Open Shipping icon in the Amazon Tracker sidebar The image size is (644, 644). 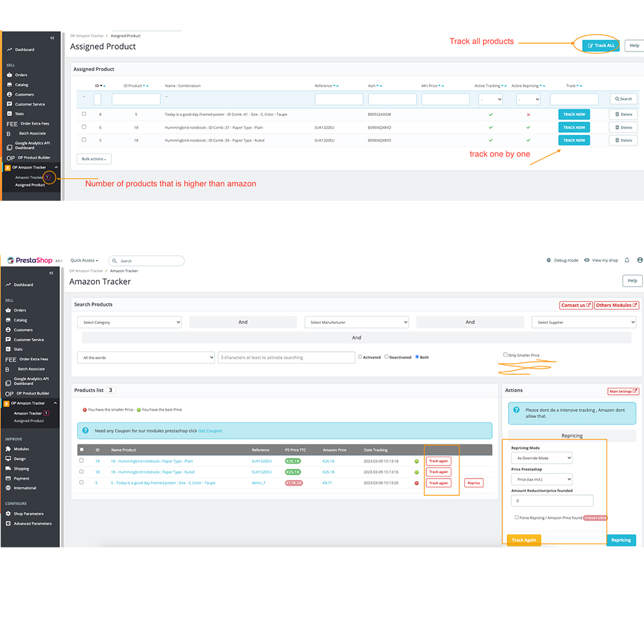(x=8, y=469)
